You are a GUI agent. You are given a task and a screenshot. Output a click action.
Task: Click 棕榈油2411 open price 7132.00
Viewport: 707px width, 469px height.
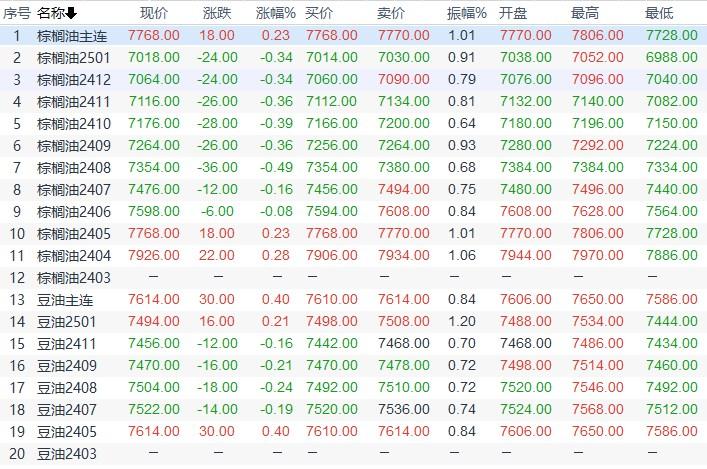tap(525, 101)
